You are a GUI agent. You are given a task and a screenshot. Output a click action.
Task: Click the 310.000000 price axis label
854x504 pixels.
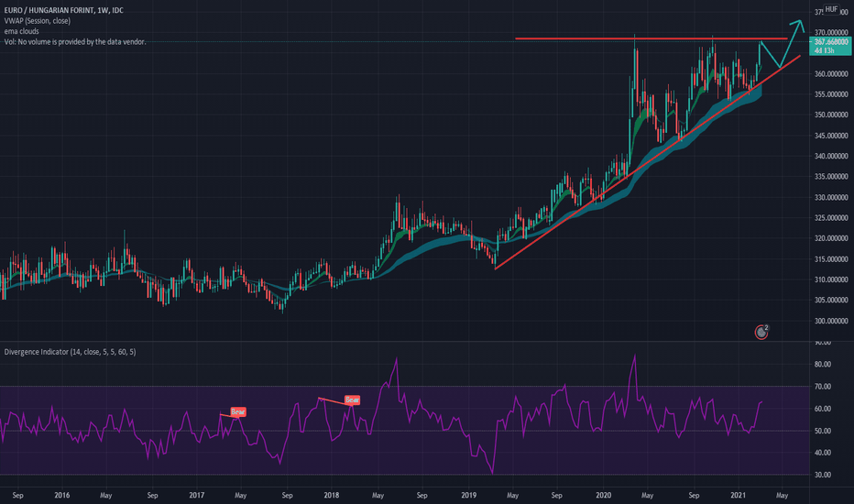click(831, 279)
